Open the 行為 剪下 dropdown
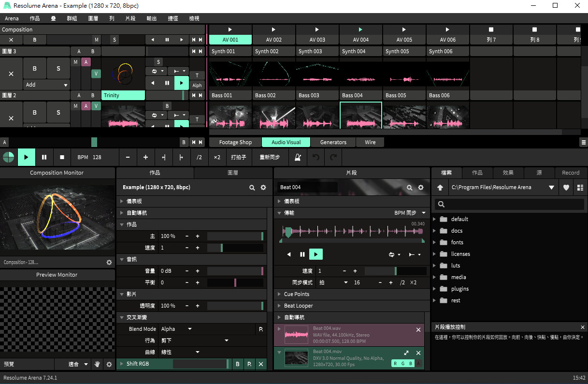The height and width of the screenshot is (384, 588). pyautogui.click(x=195, y=340)
